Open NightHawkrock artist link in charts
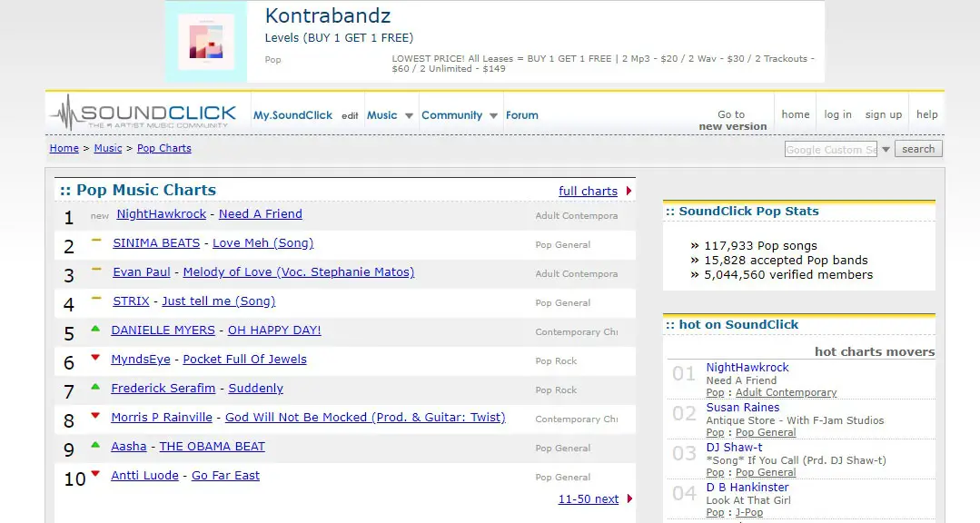This screenshot has width=980, height=523. coord(162,213)
